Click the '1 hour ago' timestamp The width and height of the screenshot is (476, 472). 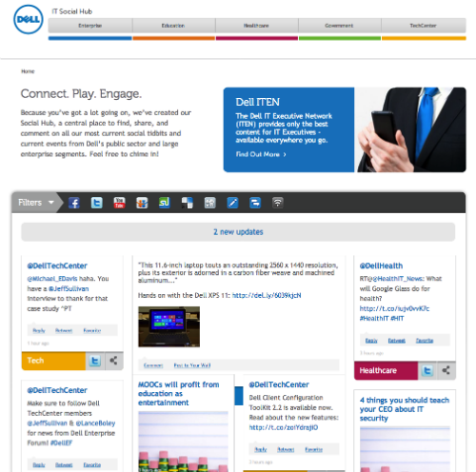38,344
